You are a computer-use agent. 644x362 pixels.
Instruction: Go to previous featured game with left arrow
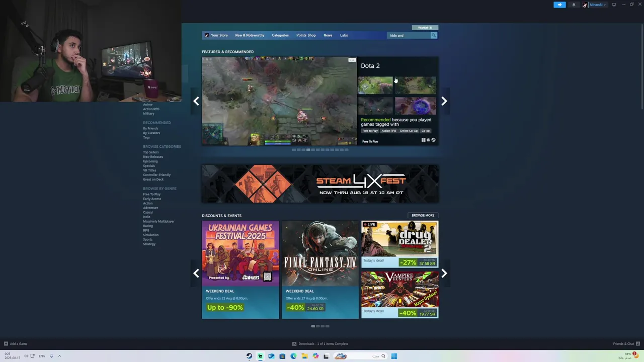click(x=196, y=101)
